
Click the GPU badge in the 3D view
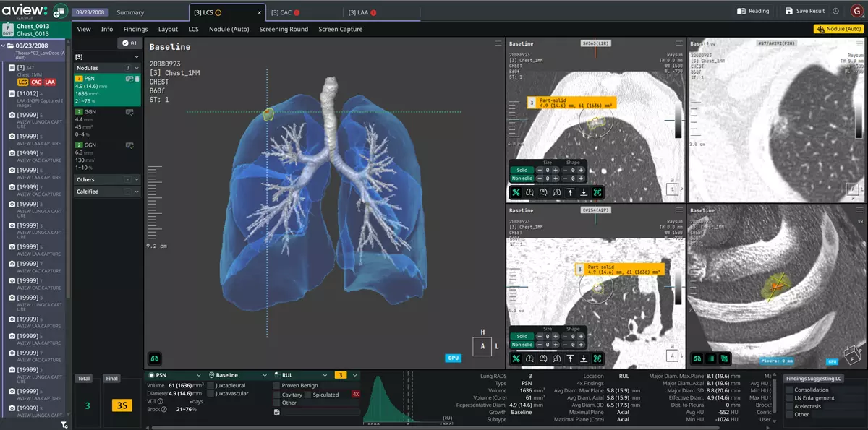(454, 358)
